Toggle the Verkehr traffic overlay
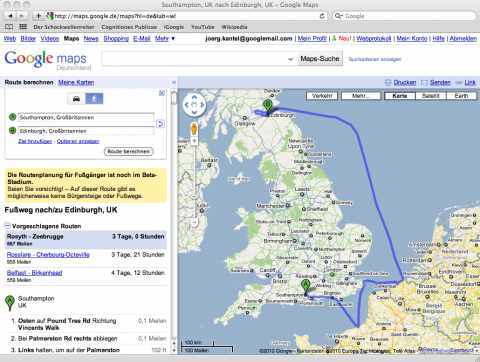Viewport: 480px width, 362px height. 322,96
